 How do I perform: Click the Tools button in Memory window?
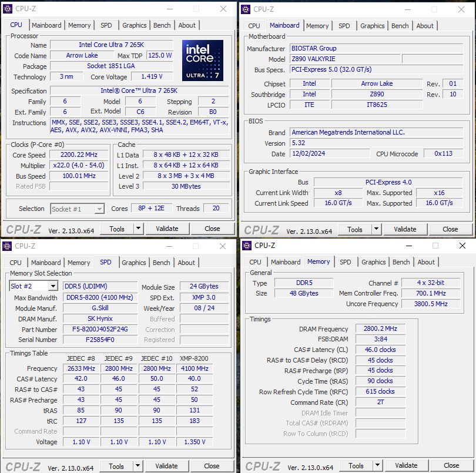click(x=356, y=465)
